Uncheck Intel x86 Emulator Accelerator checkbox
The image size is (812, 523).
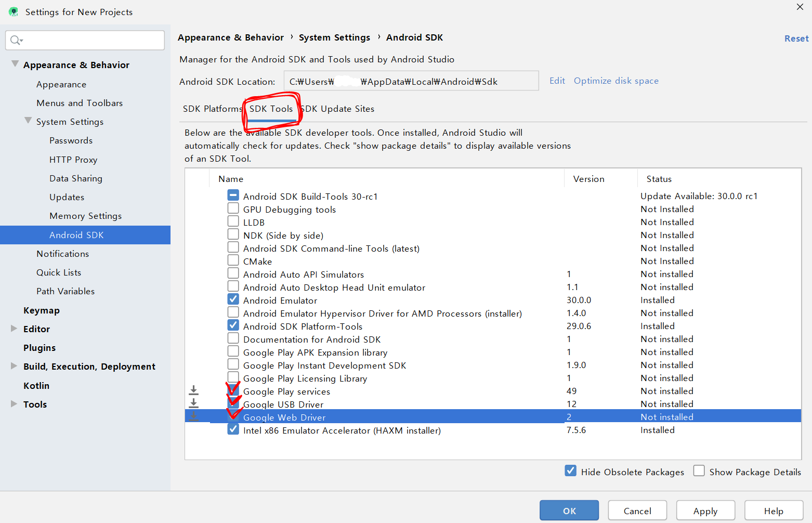tap(233, 429)
